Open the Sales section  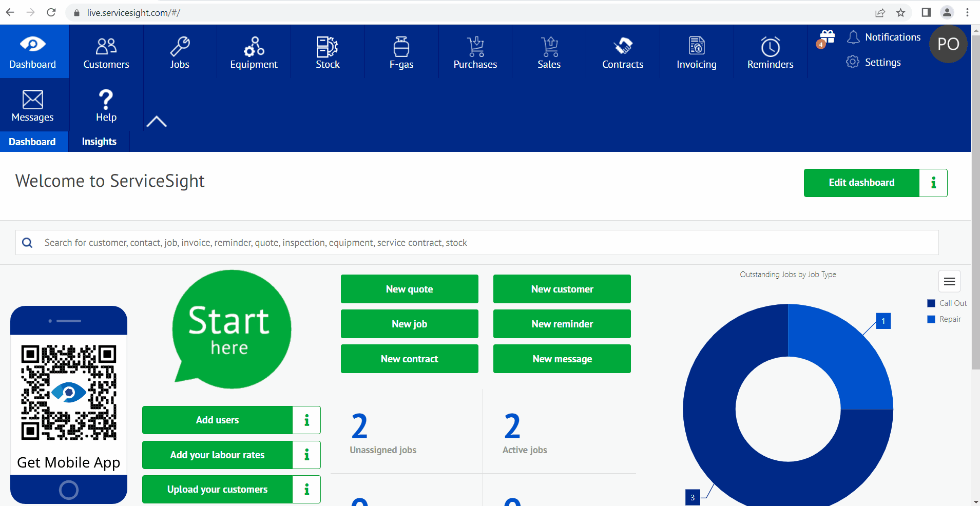pos(549,51)
